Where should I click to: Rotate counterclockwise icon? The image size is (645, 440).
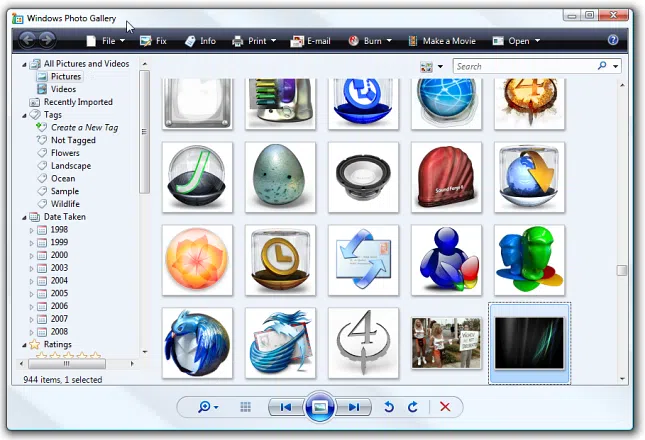point(389,407)
